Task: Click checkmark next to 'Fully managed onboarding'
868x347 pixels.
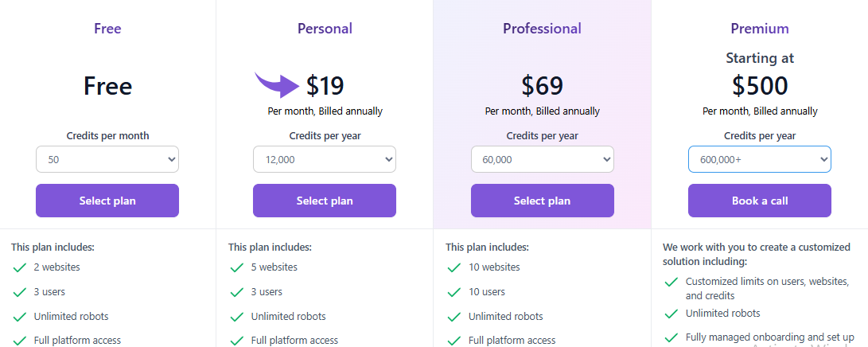Action: click(671, 337)
